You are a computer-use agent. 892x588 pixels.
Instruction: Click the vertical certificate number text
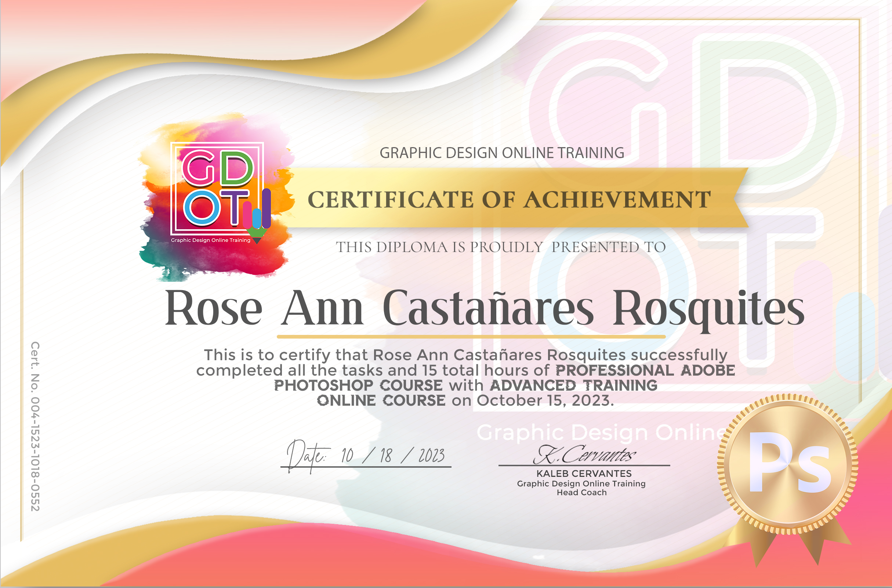click(x=35, y=426)
